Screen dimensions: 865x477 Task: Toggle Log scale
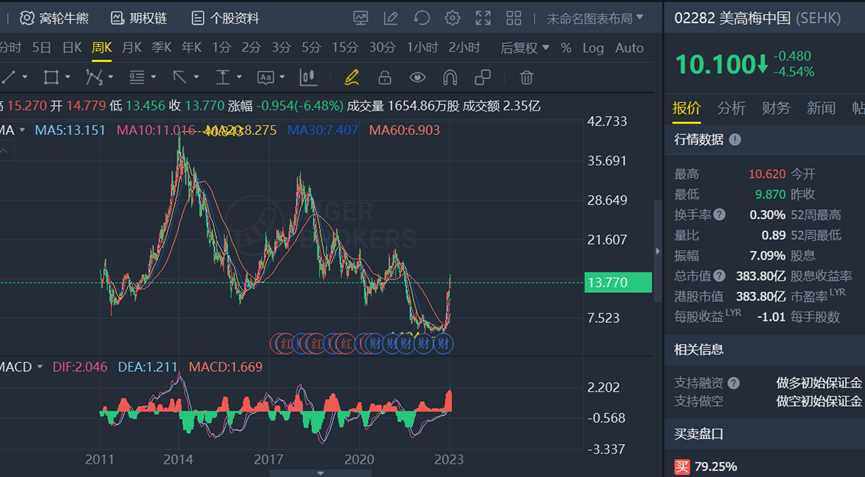click(x=593, y=48)
